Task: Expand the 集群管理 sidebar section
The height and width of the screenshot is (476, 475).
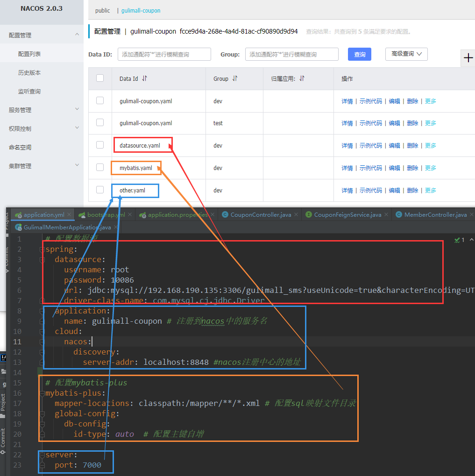Action: click(x=42, y=166)
